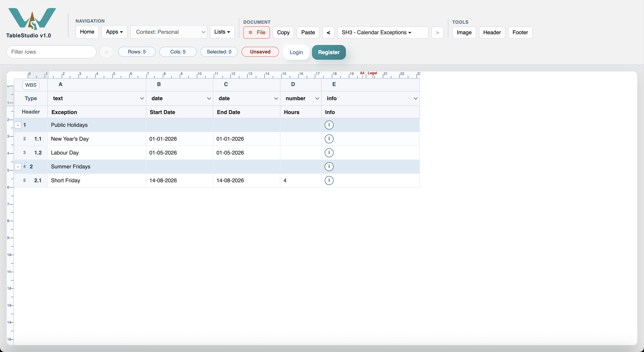Viewport: 644px width, 352px height.
Task: Open the File menu
Action: point(256,32)
